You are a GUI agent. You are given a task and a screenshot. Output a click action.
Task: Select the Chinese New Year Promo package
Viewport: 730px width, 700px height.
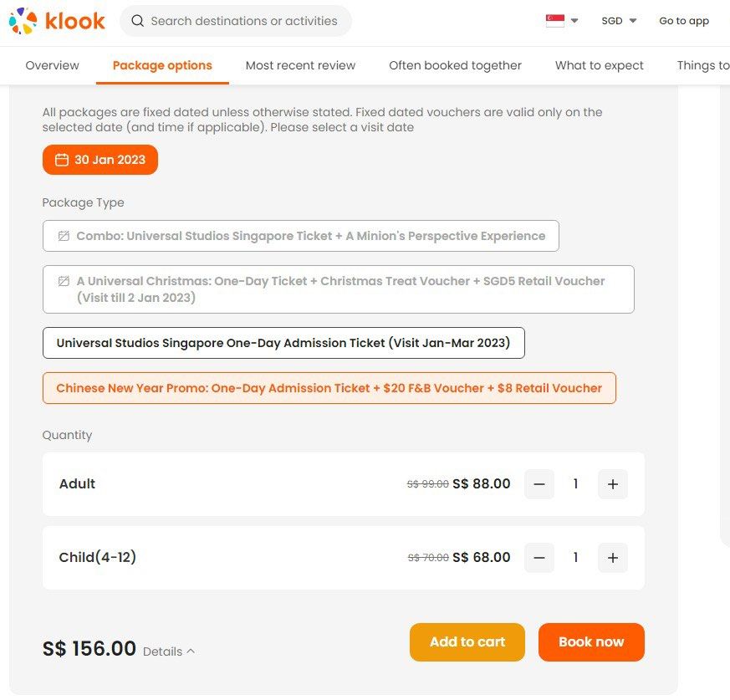329,388
